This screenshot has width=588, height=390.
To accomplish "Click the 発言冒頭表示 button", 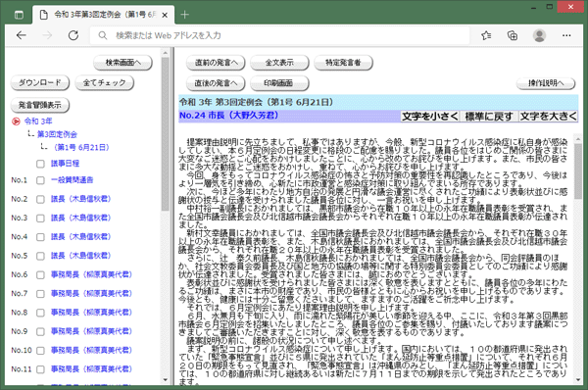I will (x=40, y=106).
